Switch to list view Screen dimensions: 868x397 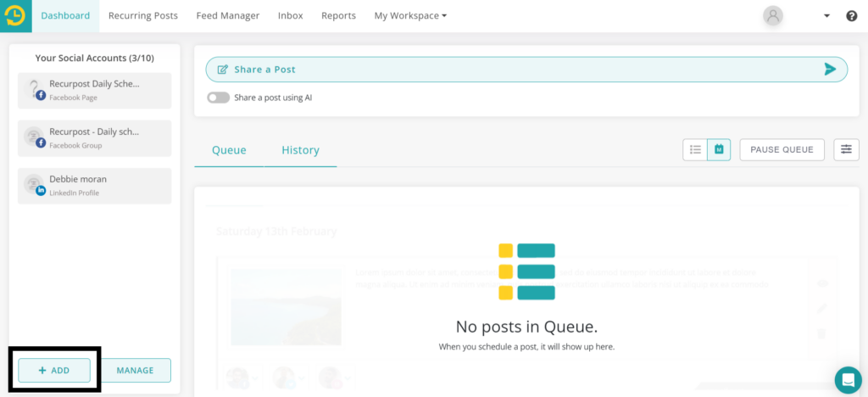pos(695,149)
